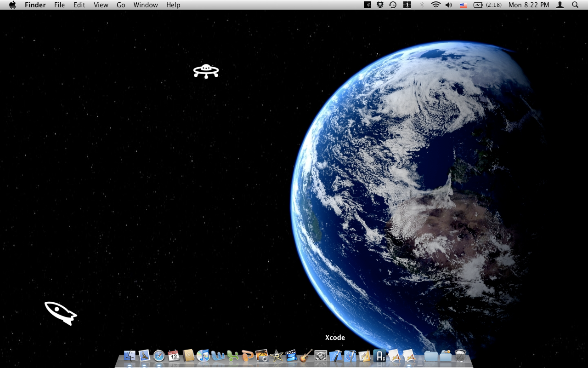
Task: Open the Apple menu
Action: 12,5
